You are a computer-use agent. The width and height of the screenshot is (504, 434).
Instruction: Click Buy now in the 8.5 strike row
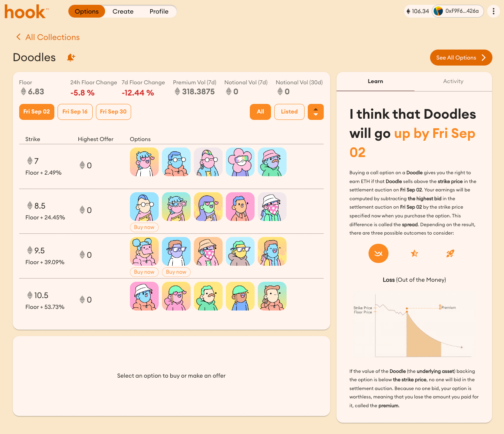point(144,227)
